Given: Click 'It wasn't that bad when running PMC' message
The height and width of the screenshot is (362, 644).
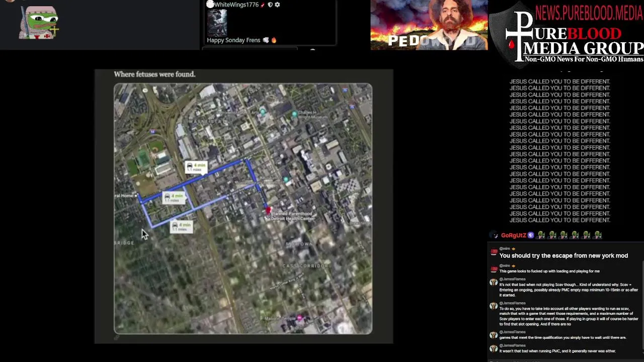Looking at the screenshot, I should pyautogui.click(x=557, y=351).
